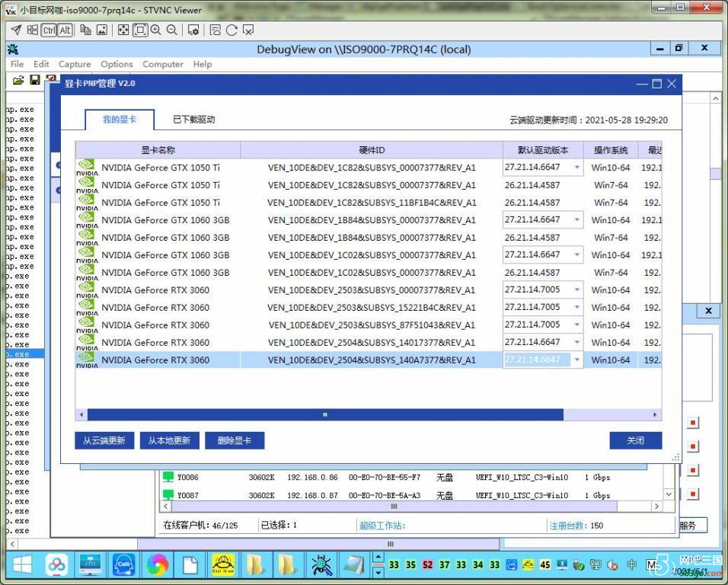The width and height of the screenshot is (728, 585).
Task: Click the DebugView scrollbar up arrow
Action: coord(716,98)
